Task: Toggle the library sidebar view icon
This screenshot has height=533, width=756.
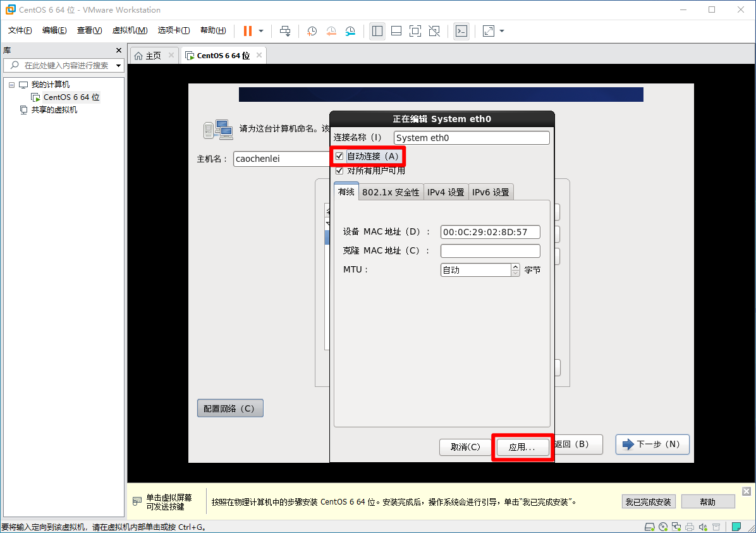Action: (377, 31)
